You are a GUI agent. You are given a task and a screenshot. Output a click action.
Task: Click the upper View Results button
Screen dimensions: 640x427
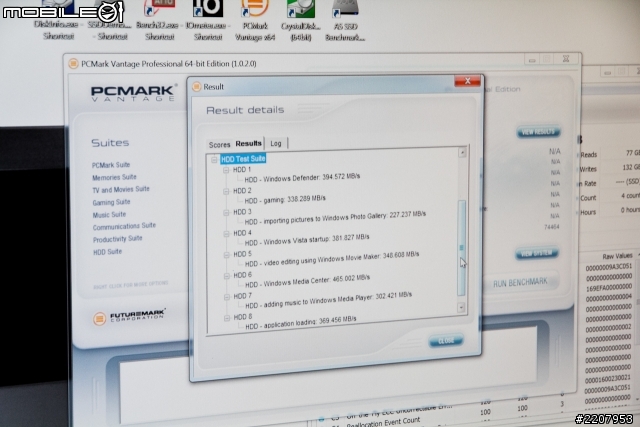click(x=538, y=132)
